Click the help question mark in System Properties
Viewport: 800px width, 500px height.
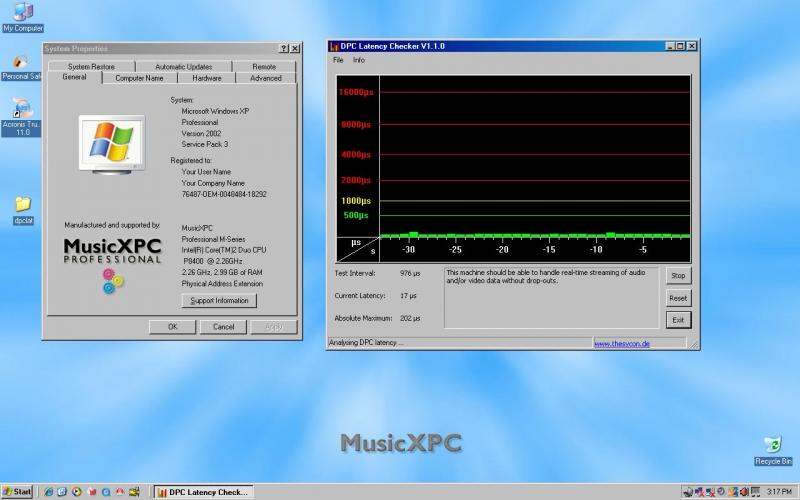tap(284, 48)
